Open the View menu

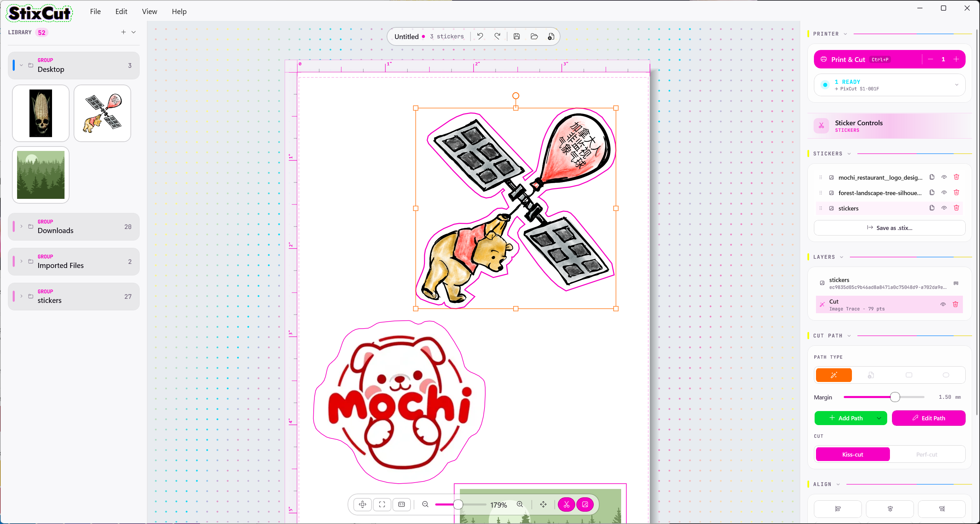(150, 11)
